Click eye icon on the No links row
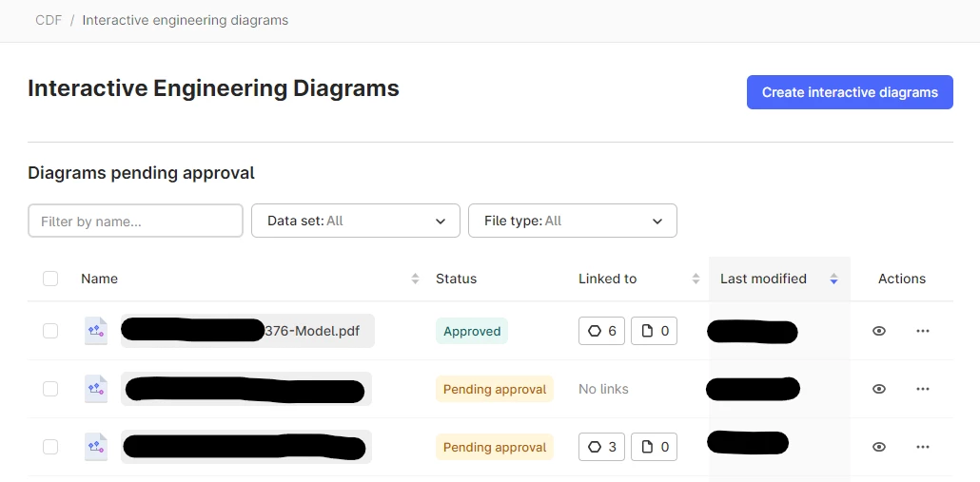Screen dimensions: 980x482 879,389
